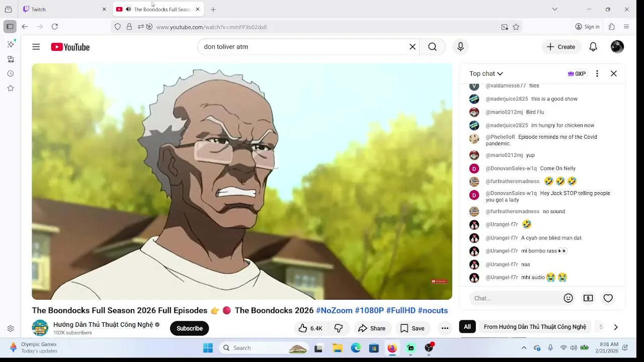Open the Create button
Viewport: 644px width, 362px height.
[x=561, y=47]
